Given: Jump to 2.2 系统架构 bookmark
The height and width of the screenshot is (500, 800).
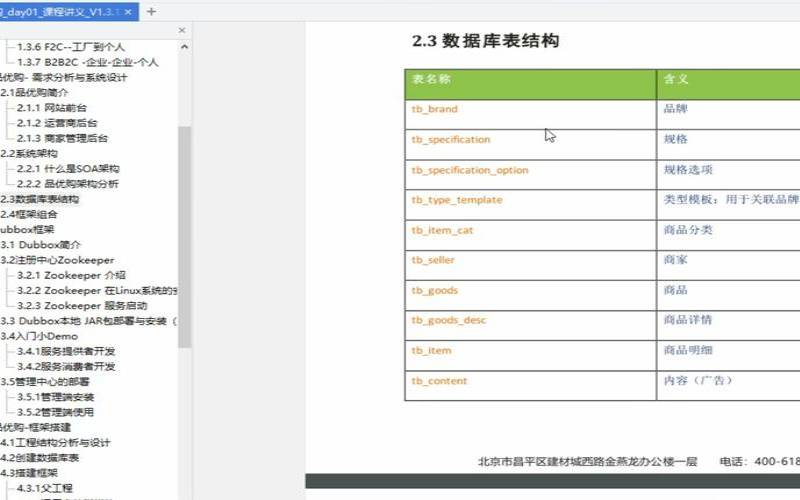Looking at the screenshot, I should (x=29, y=154).
